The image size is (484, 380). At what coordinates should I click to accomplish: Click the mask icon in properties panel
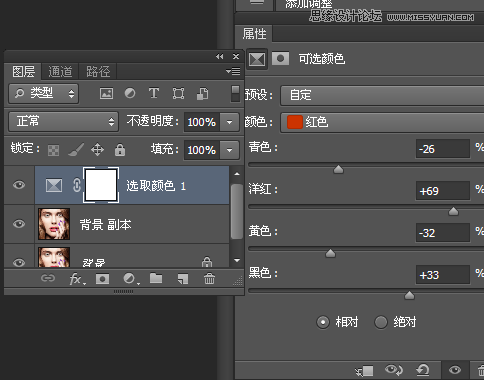point(280,59)
